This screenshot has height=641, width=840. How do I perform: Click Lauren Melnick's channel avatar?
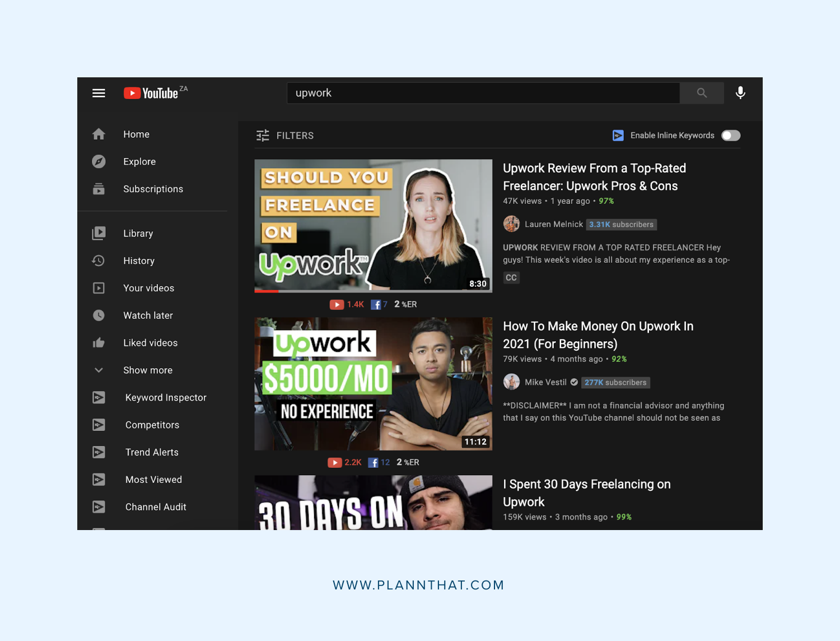coord(511,224)
